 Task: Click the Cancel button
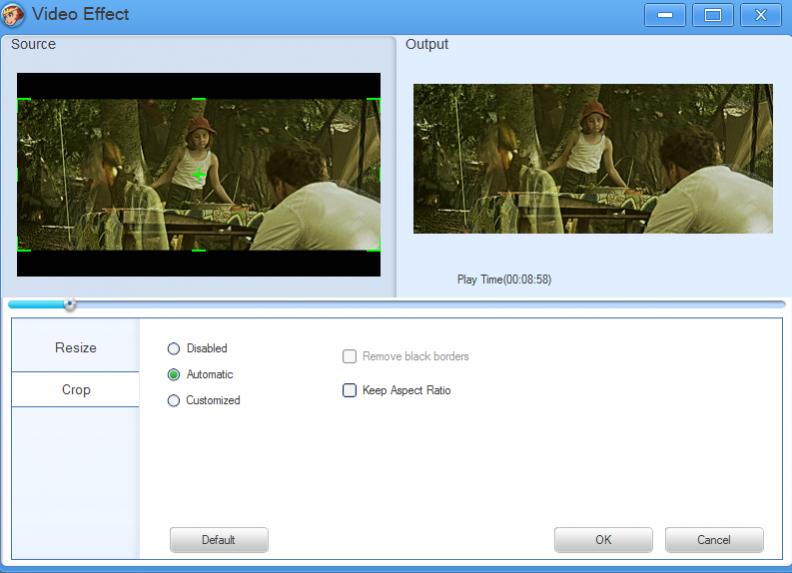click(714, 540)
